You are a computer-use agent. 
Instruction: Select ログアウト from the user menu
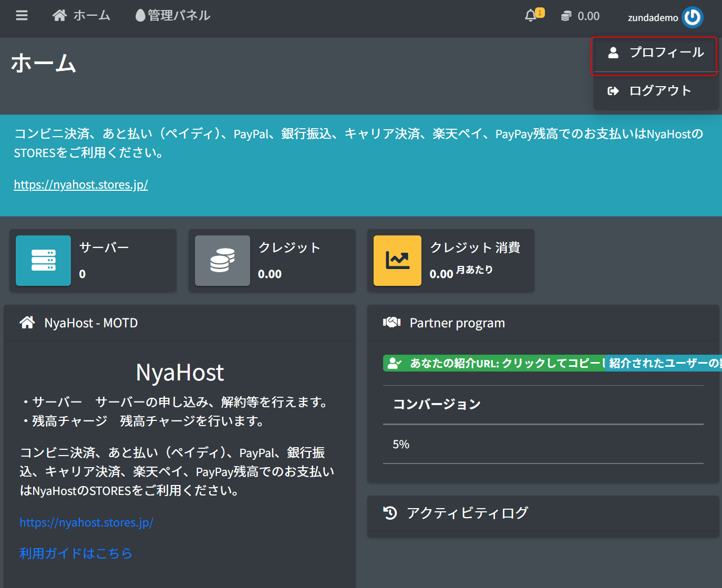coord(655,91)
